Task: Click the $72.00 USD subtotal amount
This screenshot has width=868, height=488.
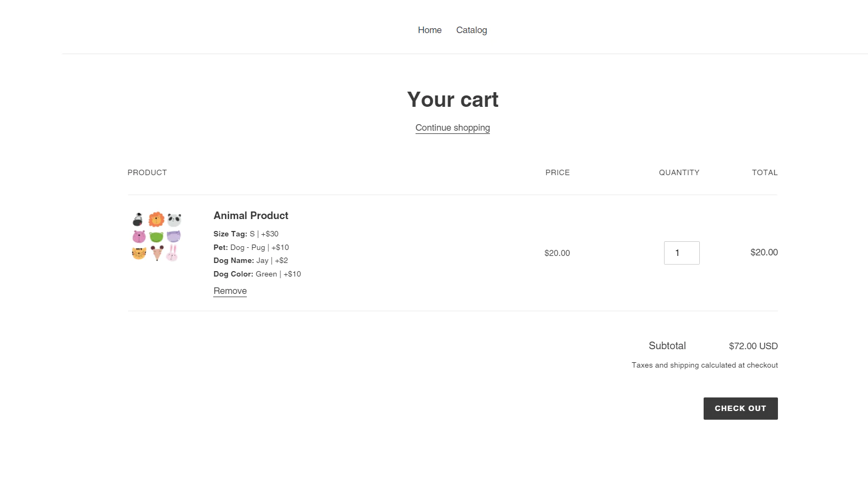Action: point(753,346)
